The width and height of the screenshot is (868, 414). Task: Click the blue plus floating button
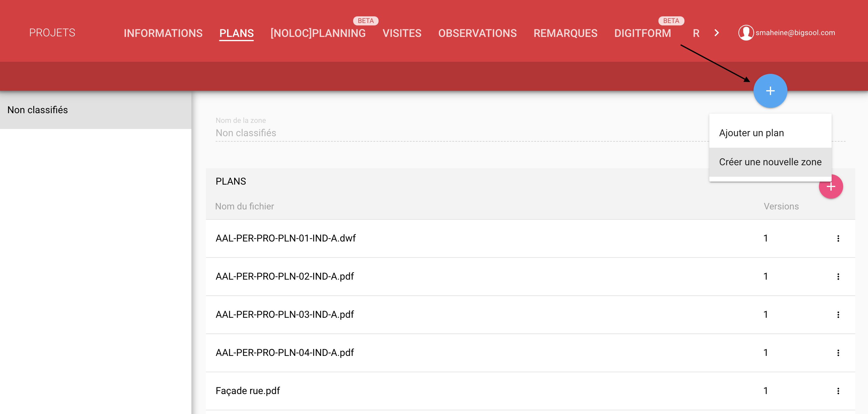[770, 91]
